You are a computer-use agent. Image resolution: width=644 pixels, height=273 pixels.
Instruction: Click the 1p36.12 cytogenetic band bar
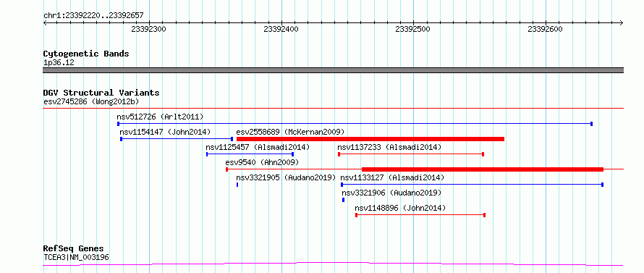333,70
